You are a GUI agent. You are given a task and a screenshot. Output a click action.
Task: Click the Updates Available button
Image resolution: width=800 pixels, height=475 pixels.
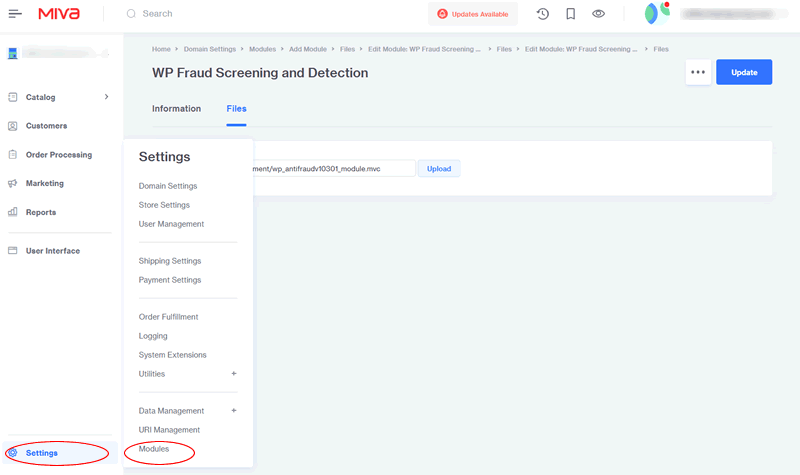[472, 14]
